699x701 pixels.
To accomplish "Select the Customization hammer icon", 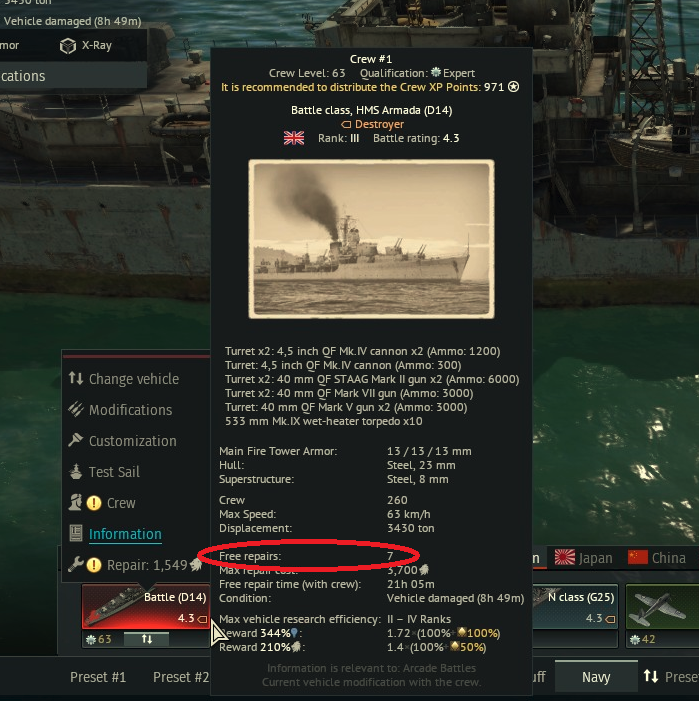I will [x=76, y=440].
